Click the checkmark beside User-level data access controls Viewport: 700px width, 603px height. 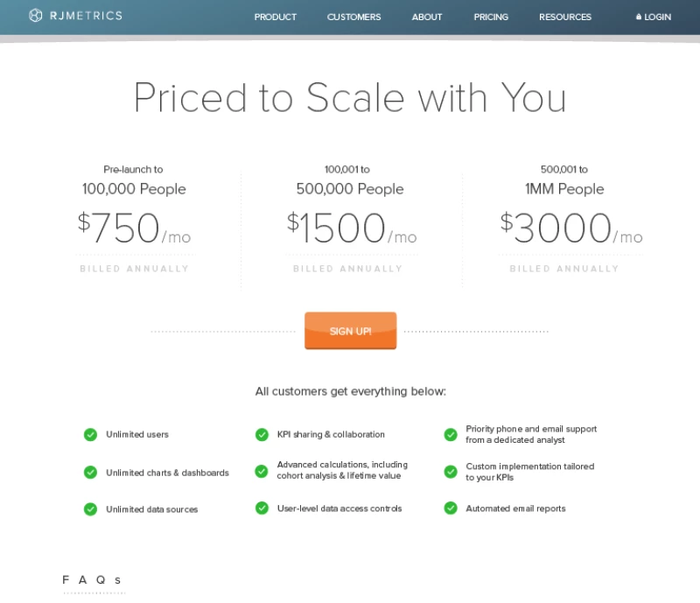coord(262,507)
